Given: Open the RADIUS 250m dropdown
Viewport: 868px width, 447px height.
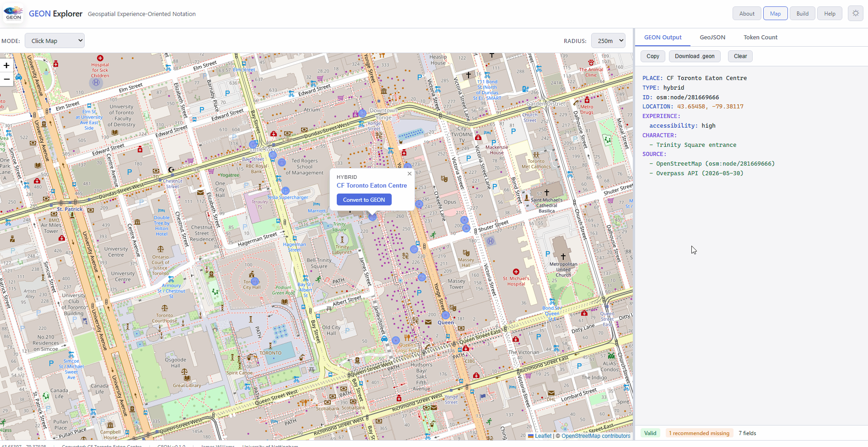Looking at the screenshot, I should (x=608, y=41).
